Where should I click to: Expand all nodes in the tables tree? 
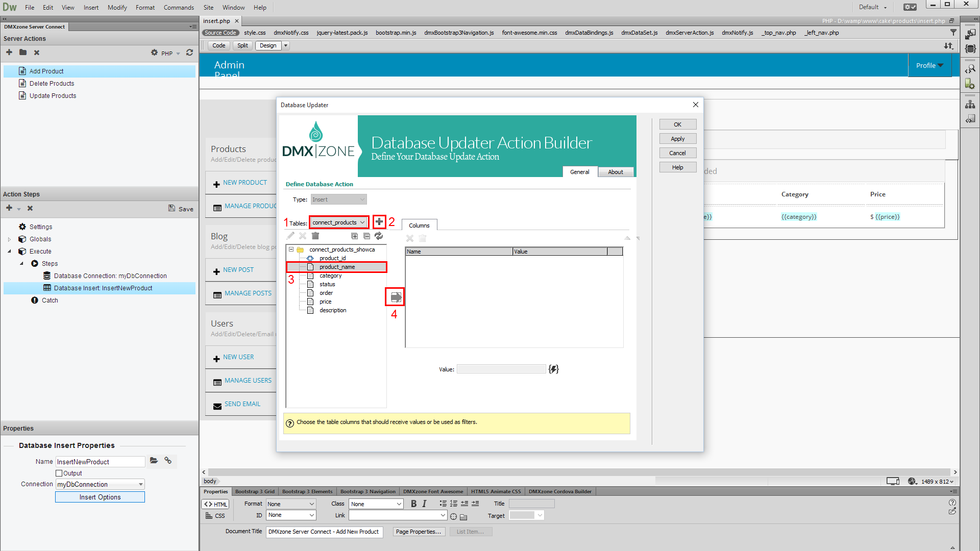coord(354,236)
